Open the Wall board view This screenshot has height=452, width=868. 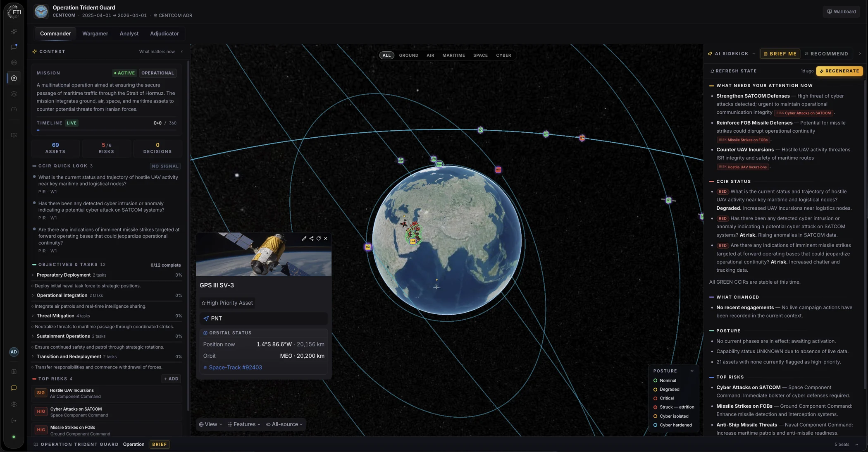(841, 12)
